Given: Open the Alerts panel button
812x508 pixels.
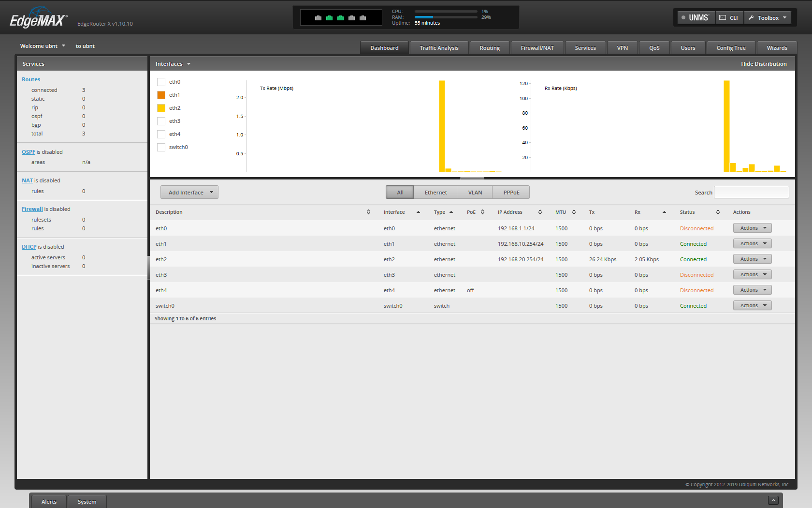Looking at the screenshot, I should pos(49,502).
